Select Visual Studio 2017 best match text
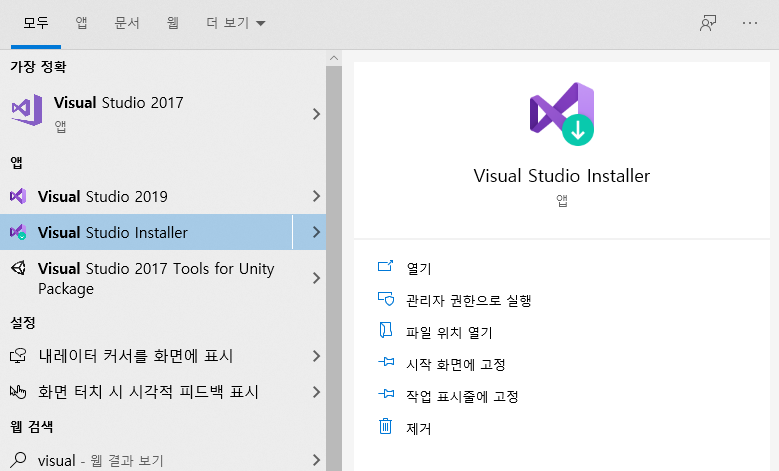Screen dimensions: 779x471 click(118, 102)
